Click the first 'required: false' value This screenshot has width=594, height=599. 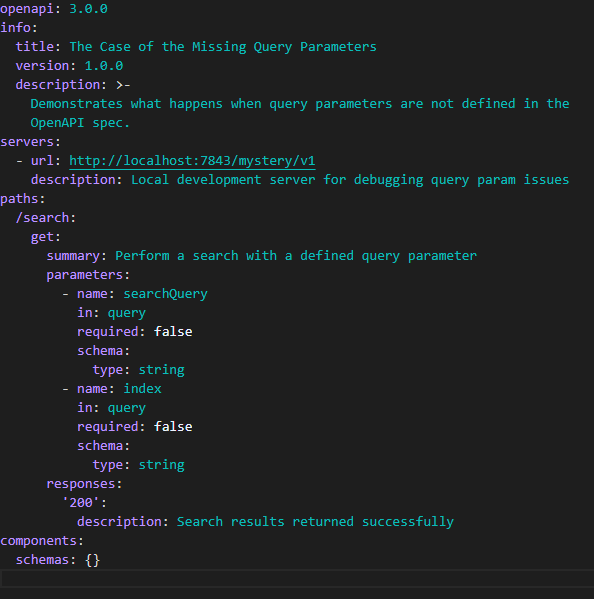click(x=173, y=332)
